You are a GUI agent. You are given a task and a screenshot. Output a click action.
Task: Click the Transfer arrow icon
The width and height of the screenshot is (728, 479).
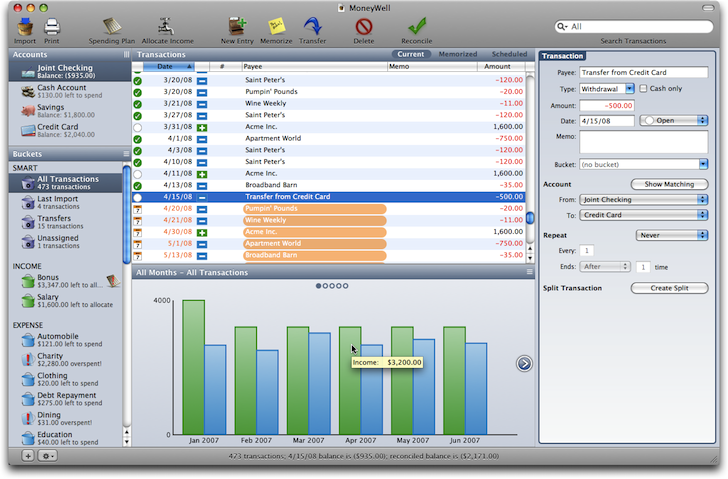(312, 26)
